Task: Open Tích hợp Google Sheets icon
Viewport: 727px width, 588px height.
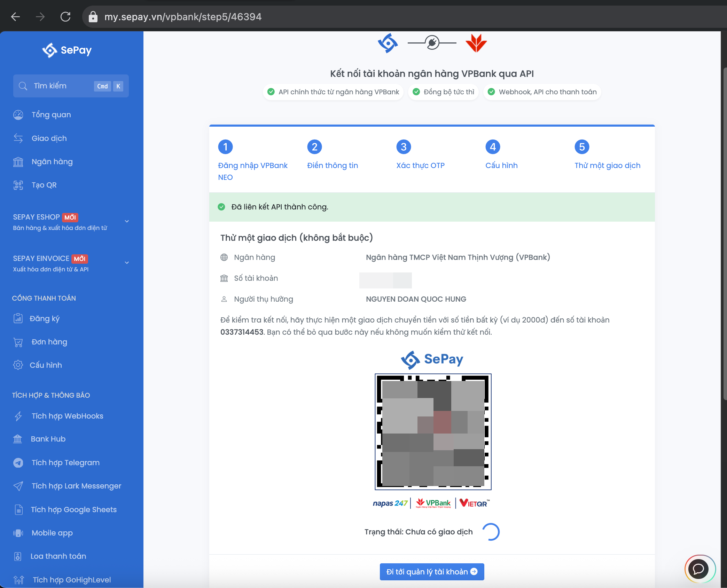Action: 19,510
